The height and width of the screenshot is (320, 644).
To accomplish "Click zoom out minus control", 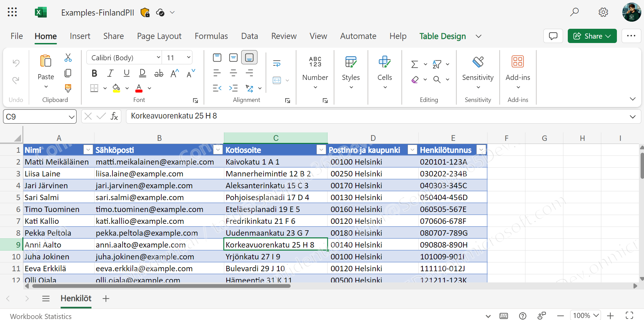I will (561, 315).
